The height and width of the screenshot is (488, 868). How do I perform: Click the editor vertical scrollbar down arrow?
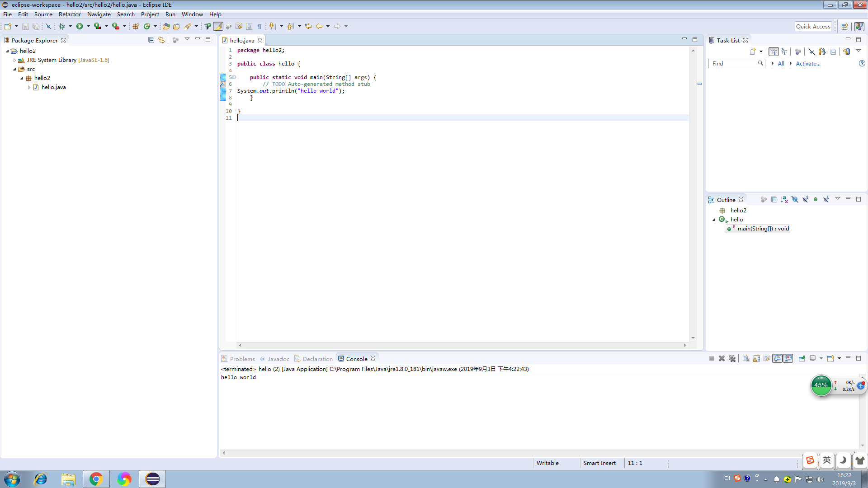point(693,338)
